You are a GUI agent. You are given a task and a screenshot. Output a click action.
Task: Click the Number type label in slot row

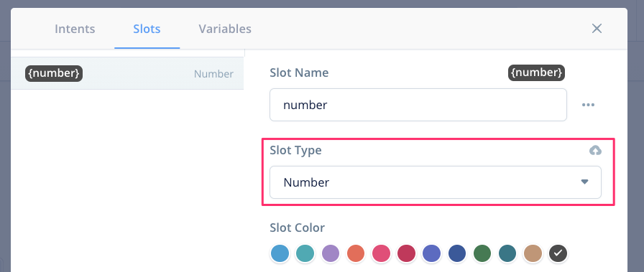pos(213,74)
